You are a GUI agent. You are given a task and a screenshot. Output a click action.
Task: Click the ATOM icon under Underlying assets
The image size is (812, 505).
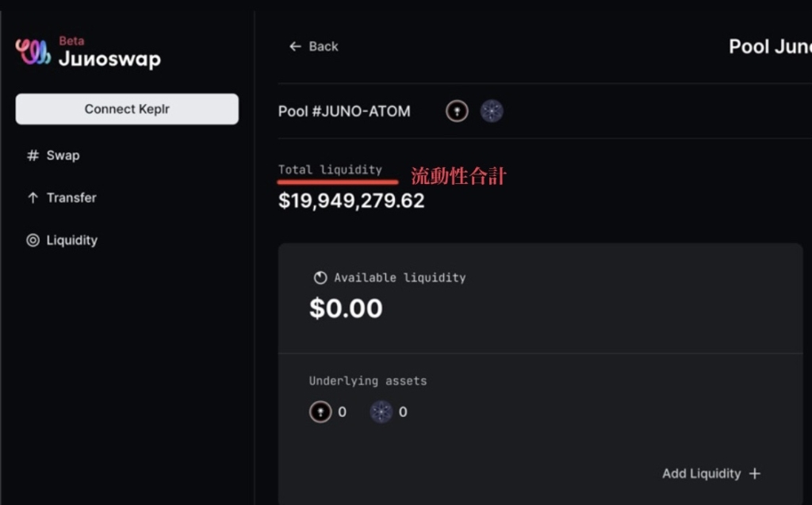point(381,411)
